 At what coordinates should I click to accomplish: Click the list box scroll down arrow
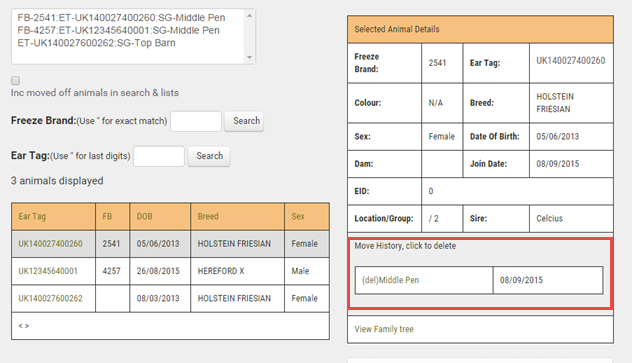coord(249,57)
